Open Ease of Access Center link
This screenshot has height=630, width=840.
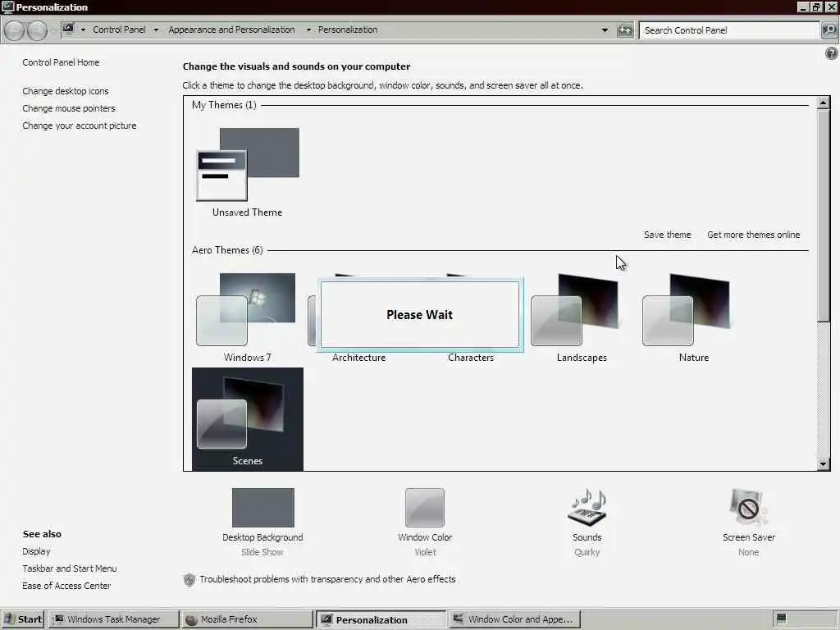coord(66,586)
